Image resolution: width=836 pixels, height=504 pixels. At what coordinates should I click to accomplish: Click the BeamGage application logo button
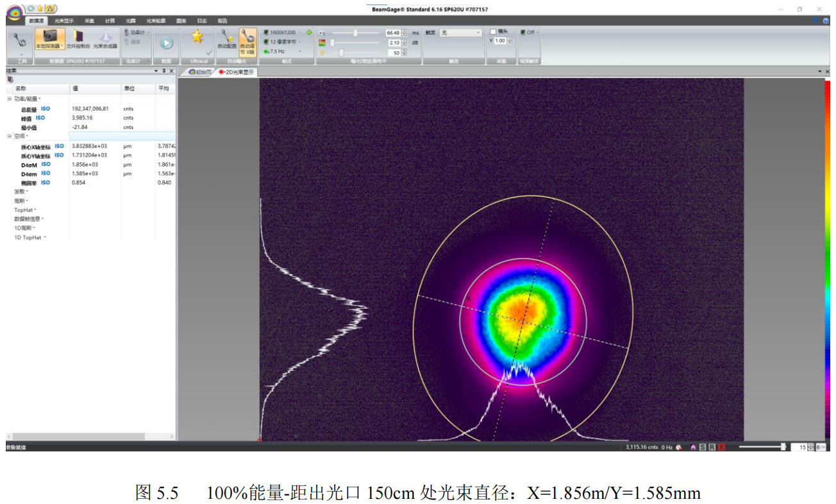coord(14,11)
